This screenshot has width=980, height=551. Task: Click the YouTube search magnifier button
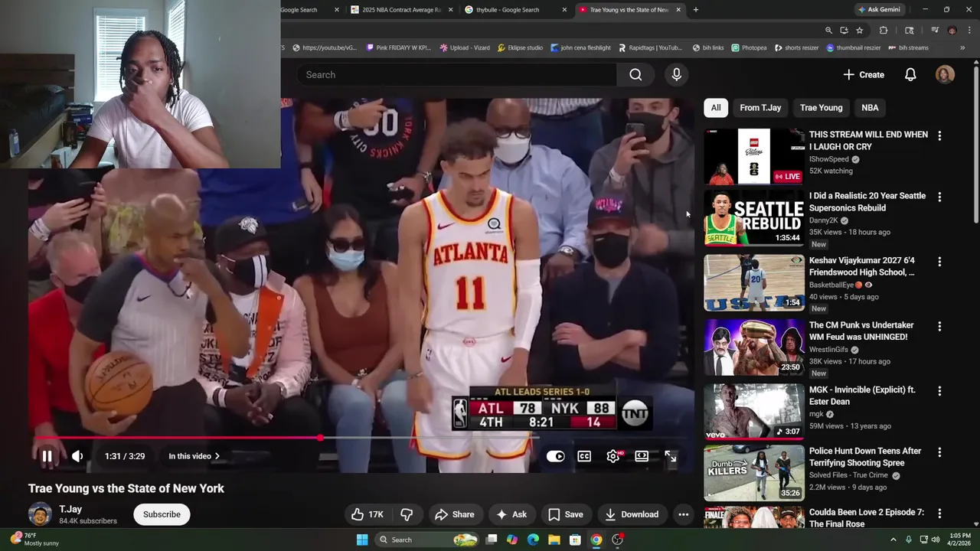pos(635,74)
